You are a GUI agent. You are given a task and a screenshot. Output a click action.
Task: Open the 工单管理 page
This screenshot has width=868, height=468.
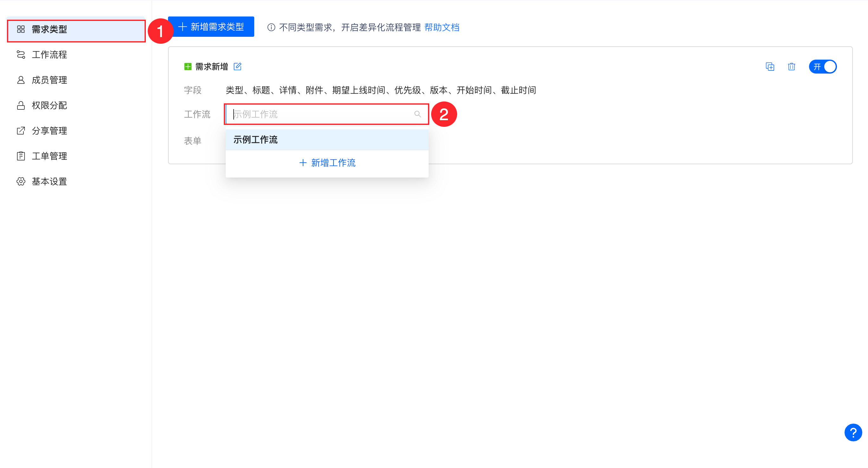tap(49, 156)
